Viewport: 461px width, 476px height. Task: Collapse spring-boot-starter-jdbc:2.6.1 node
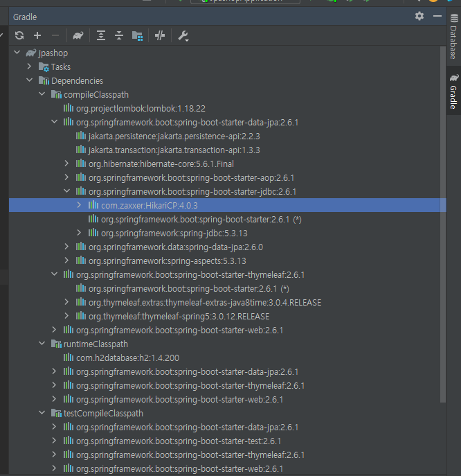(x=67, y=191)
